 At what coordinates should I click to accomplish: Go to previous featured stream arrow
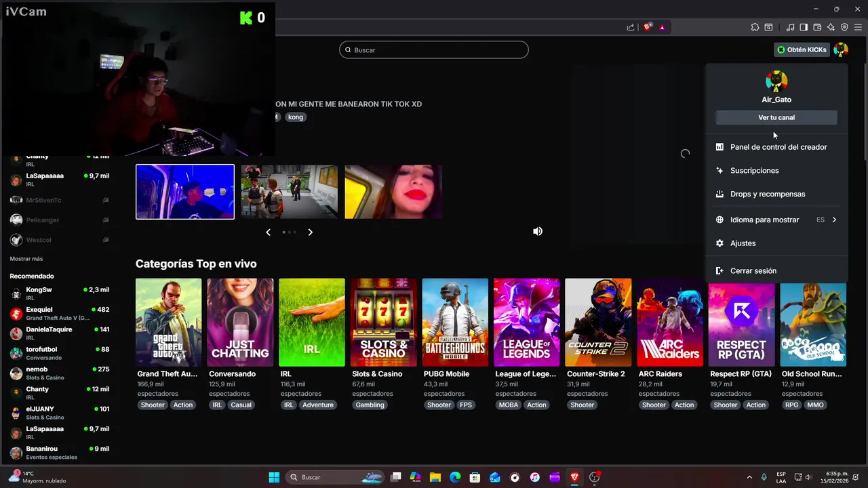coord(268,232)
